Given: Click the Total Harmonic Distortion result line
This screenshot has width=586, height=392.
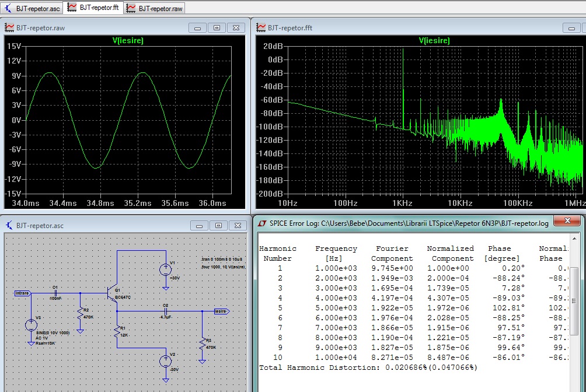Looking at the screenshot, I should 368,367.
